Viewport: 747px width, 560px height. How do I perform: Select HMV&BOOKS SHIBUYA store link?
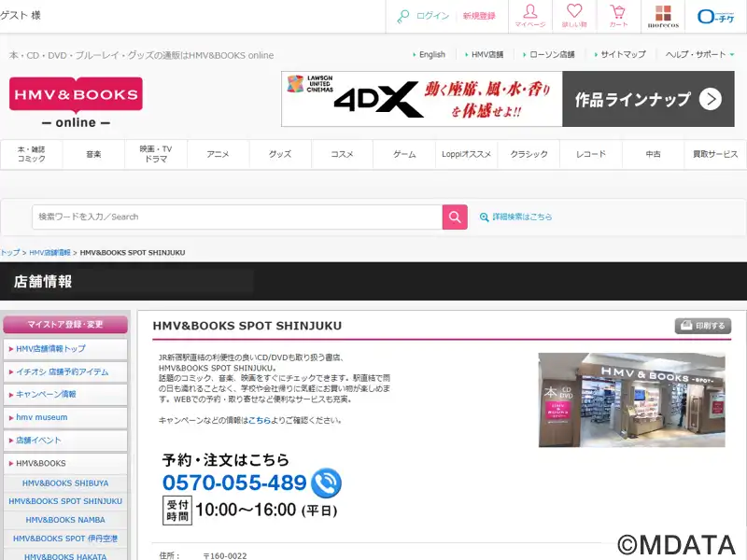[x=65, y=483]
